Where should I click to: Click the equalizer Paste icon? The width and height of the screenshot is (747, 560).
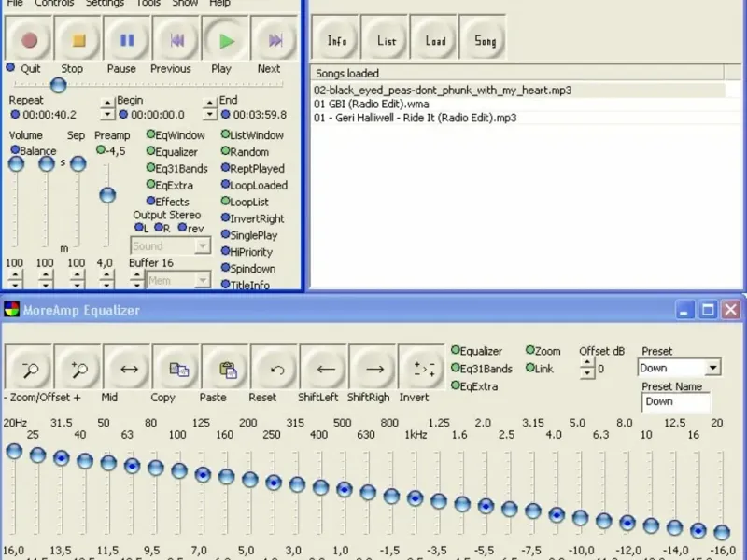tap(227, 369)
